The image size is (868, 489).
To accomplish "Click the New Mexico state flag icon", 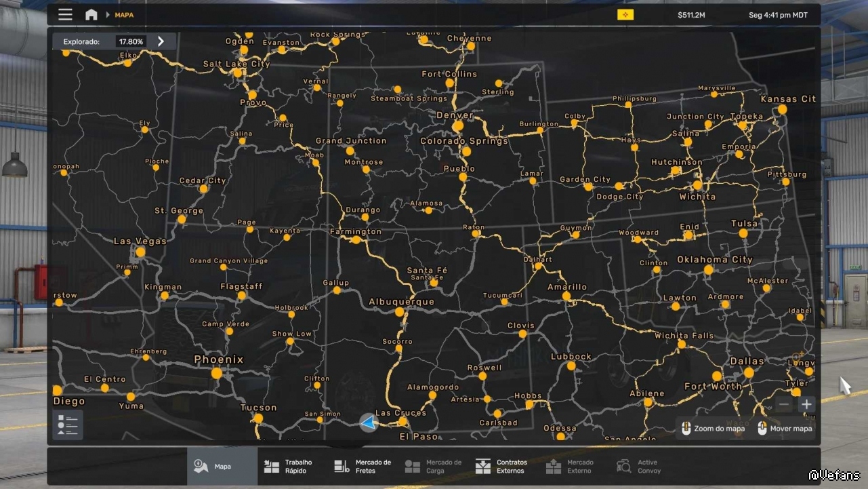I will coord(625,14).
